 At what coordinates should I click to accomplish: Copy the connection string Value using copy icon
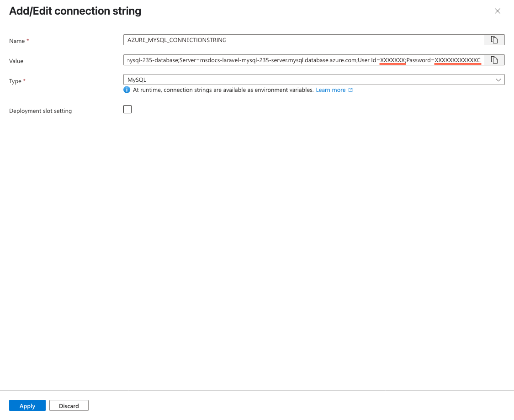[494, 60]
